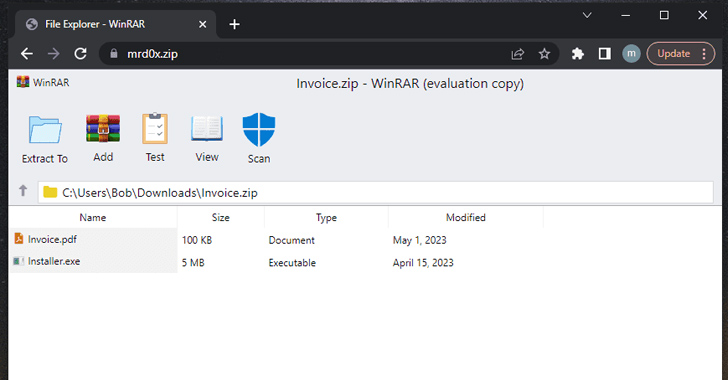
Task: Open the Update menu dots
Action: 704,54
